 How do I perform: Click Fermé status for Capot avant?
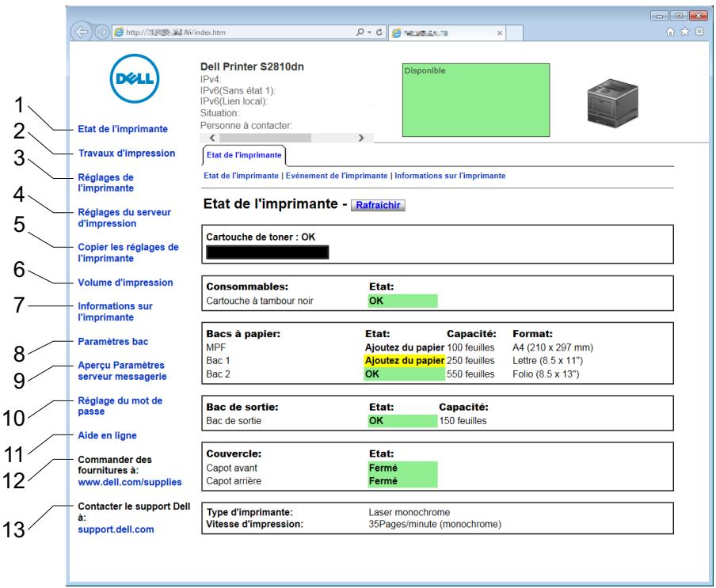pyautogui.click(x=402, y=468)
